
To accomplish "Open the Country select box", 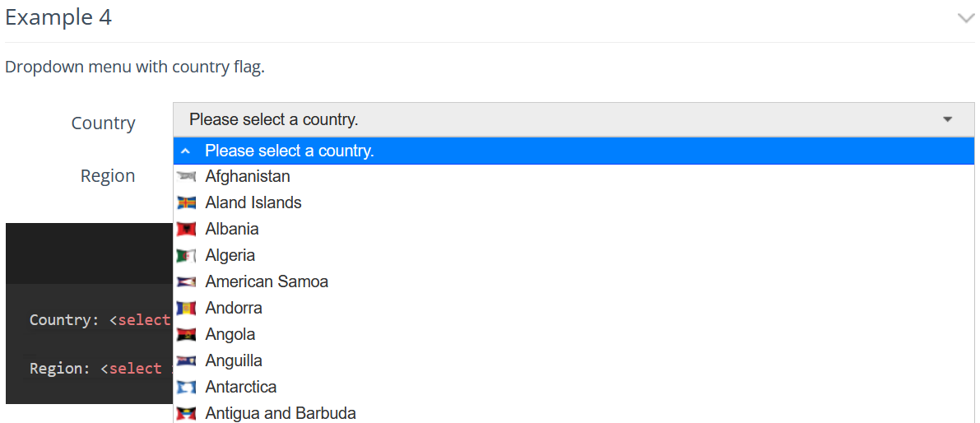I will [574, 119].
